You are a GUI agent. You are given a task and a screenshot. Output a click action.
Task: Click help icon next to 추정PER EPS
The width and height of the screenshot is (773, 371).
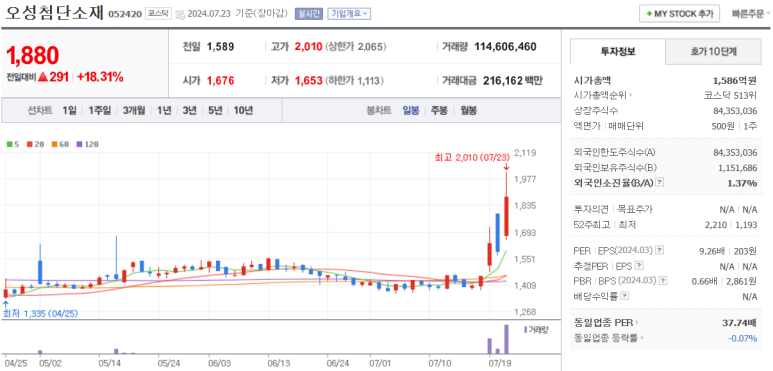coord(639,266)
